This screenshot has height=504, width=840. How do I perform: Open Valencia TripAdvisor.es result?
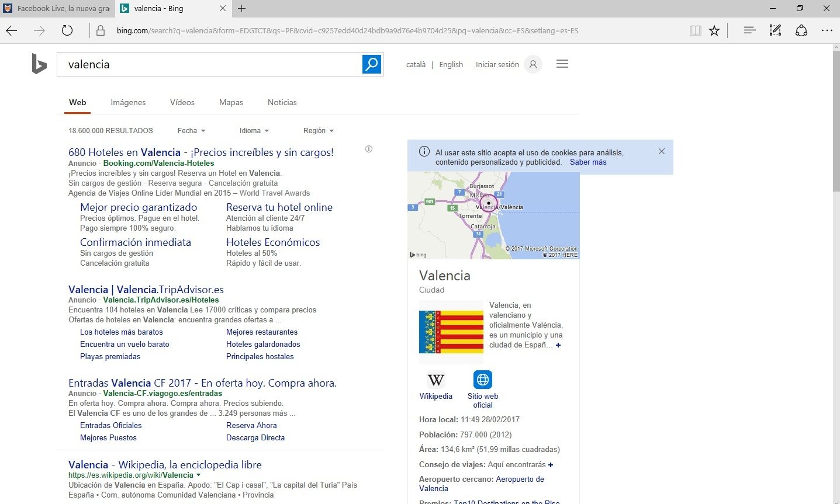point(146,290)
